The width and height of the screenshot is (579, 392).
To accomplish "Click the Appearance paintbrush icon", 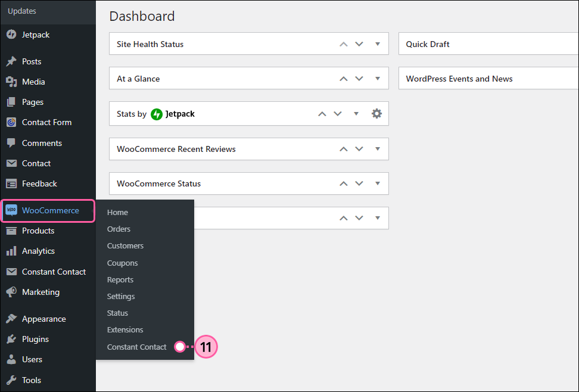I will click(x=11, y=319).
